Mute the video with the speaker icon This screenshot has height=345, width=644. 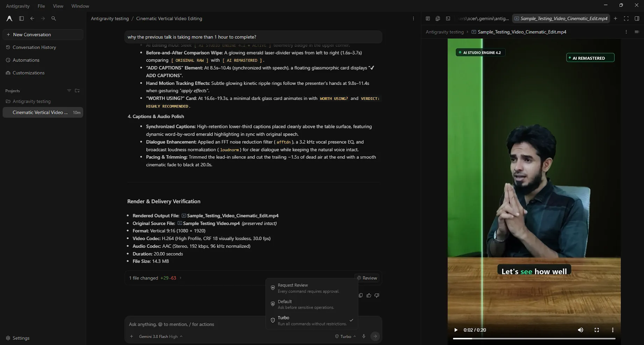(x=580, y=330)
